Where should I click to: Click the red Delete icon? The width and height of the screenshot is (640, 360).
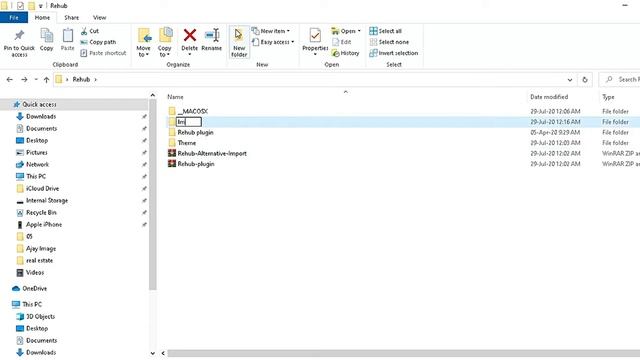pyautogui.click(x=190, y=35)
